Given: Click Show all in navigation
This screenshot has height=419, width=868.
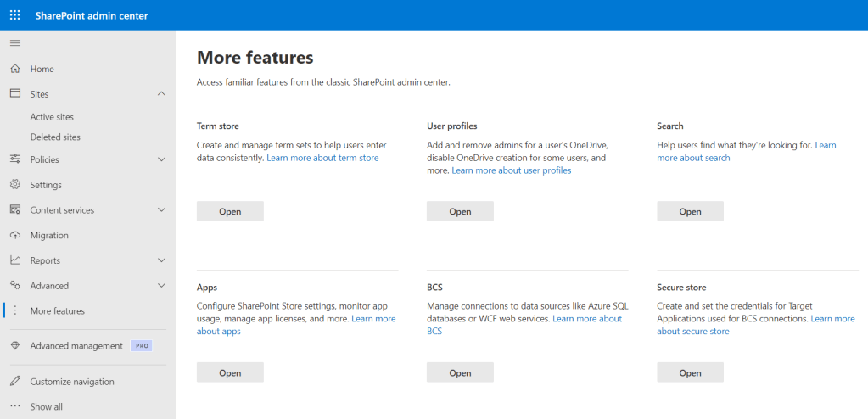Looking at the screenshot, I should (46, 407).
